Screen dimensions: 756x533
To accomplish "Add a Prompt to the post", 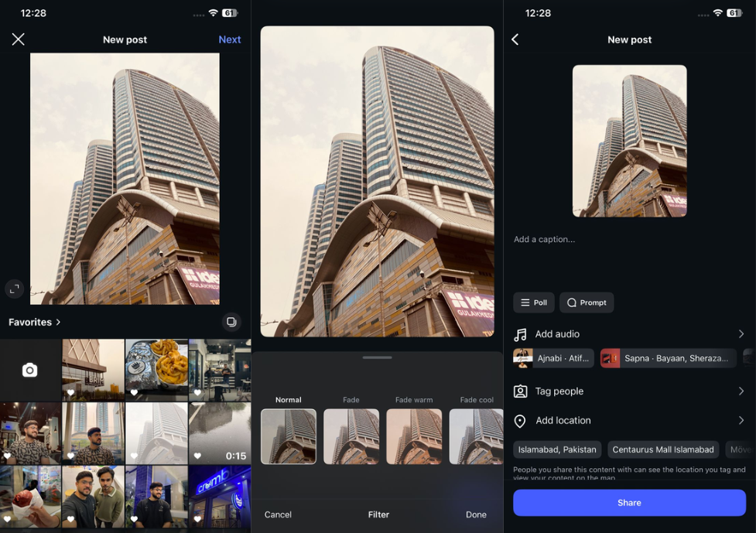I will click(586, 302).
